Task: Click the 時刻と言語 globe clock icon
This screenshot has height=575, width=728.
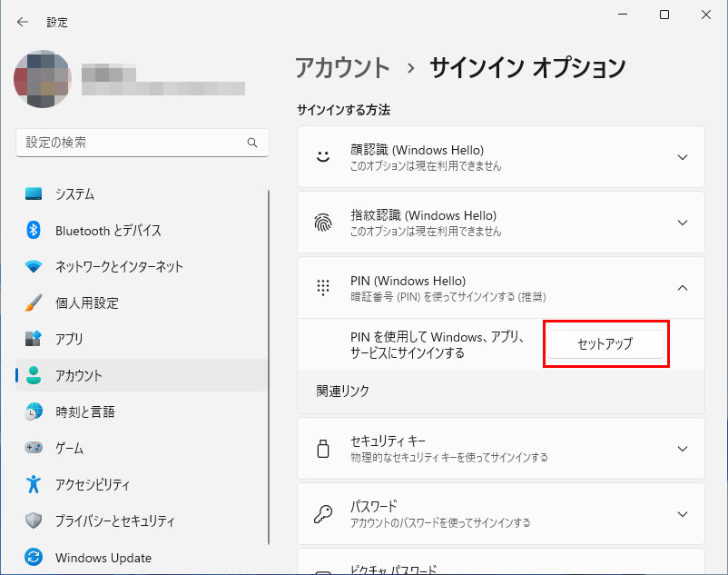Action: point(34,411)
